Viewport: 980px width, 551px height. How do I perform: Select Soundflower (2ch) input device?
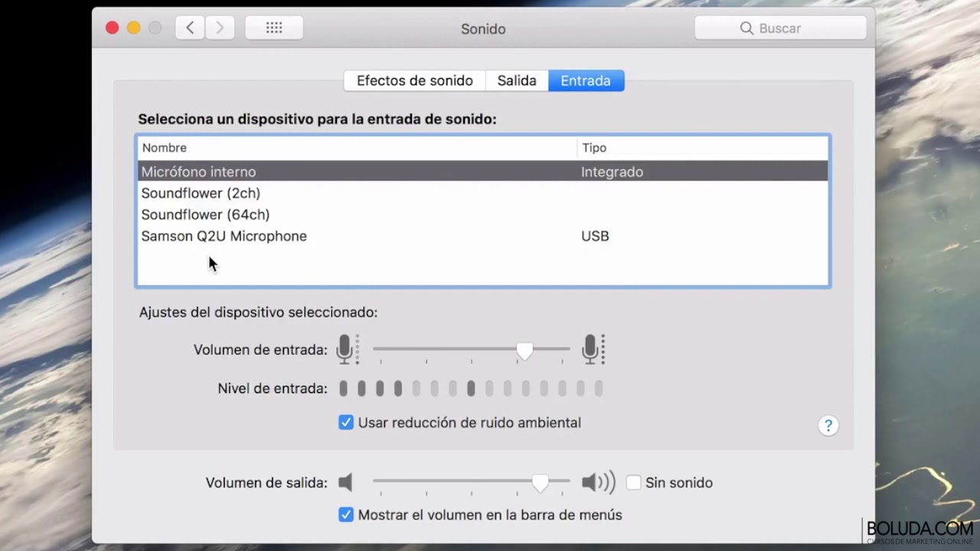(x=483, y=193)
